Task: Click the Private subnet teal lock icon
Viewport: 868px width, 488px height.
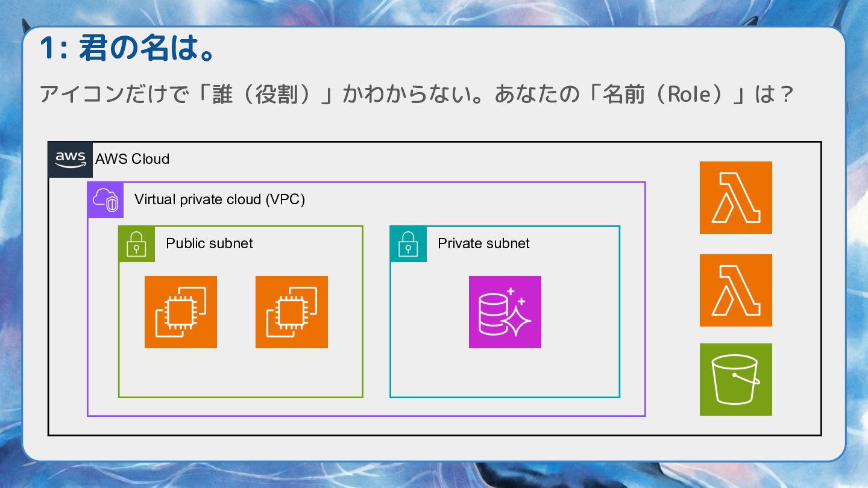Action: (x=408, y=244)
